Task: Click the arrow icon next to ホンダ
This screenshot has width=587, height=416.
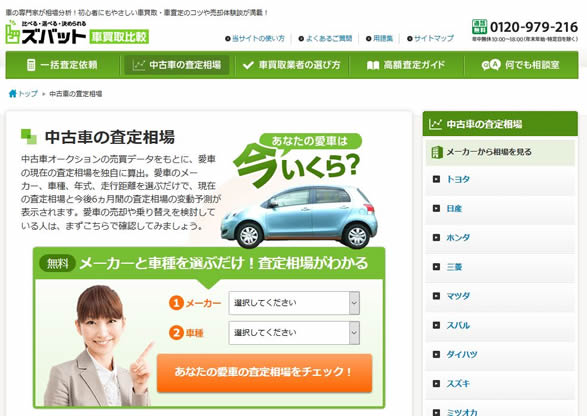Action: 436,238
